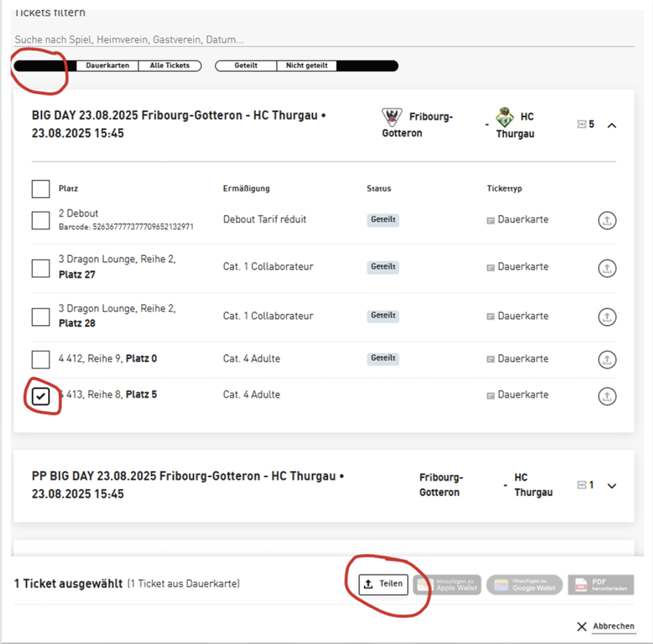This screenshot has height=644, width=653.
Task: Focus the ticket search input field
Action: (323, 39)
